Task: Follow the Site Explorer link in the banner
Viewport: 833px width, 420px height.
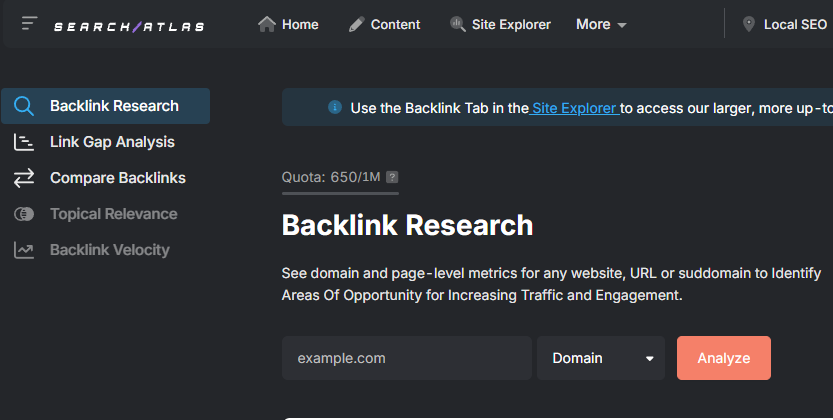Action: click(x=574, y=108)
